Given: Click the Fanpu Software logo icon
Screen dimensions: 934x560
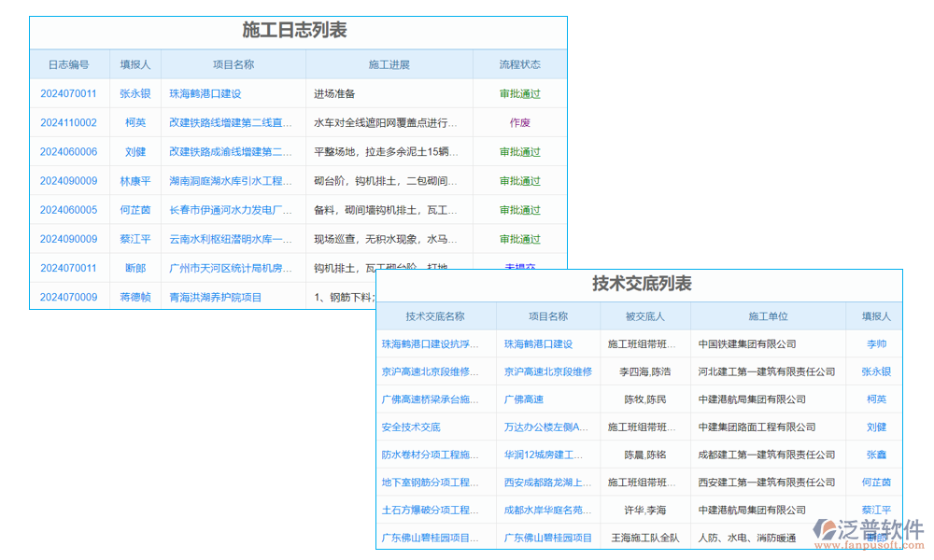Looking at the screenshot, I should [827, 526].
